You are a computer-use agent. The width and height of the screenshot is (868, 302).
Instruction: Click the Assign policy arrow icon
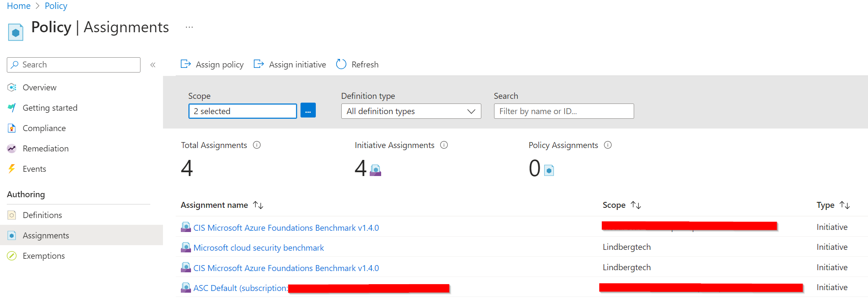[186, 64]
